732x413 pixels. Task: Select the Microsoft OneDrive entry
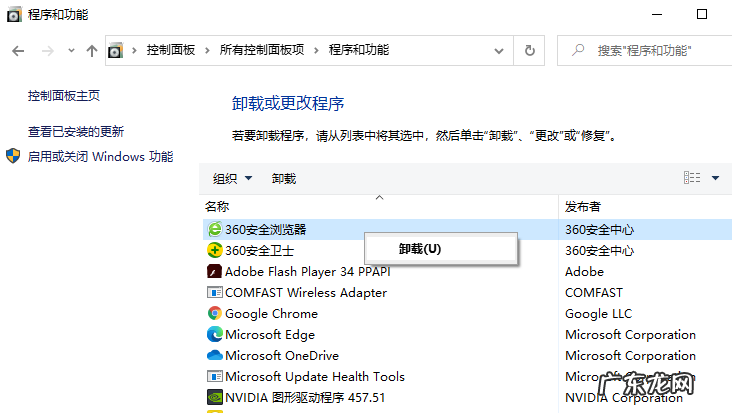282,356
